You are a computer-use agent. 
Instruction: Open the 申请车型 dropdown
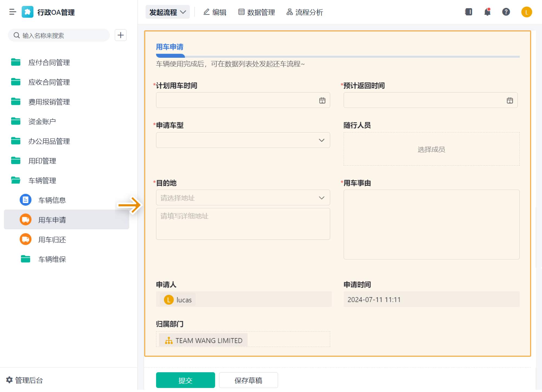321,140
